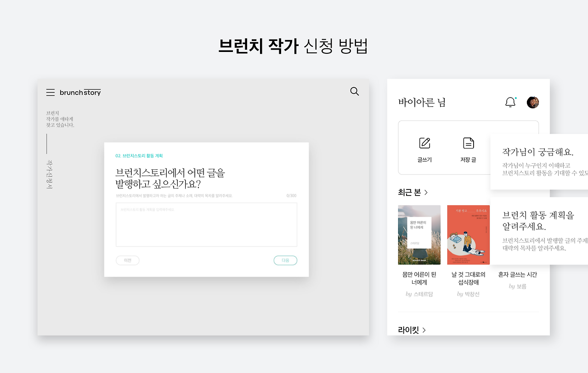Open the 몸만 어른이 된 너에게 book thumbnail
Screen dimensions: 588x373
point(419,235)
